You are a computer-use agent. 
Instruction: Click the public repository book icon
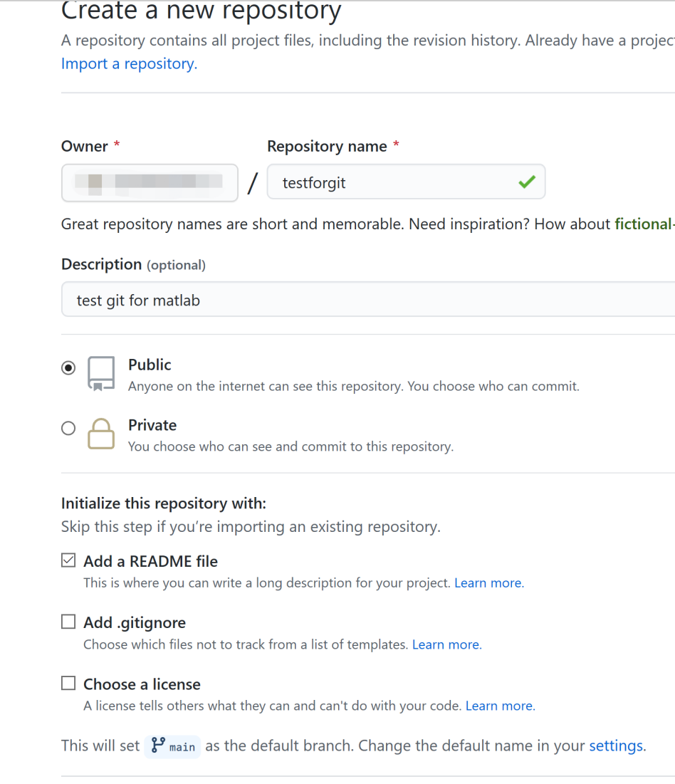pyautogui.click(x=101, y=373)
